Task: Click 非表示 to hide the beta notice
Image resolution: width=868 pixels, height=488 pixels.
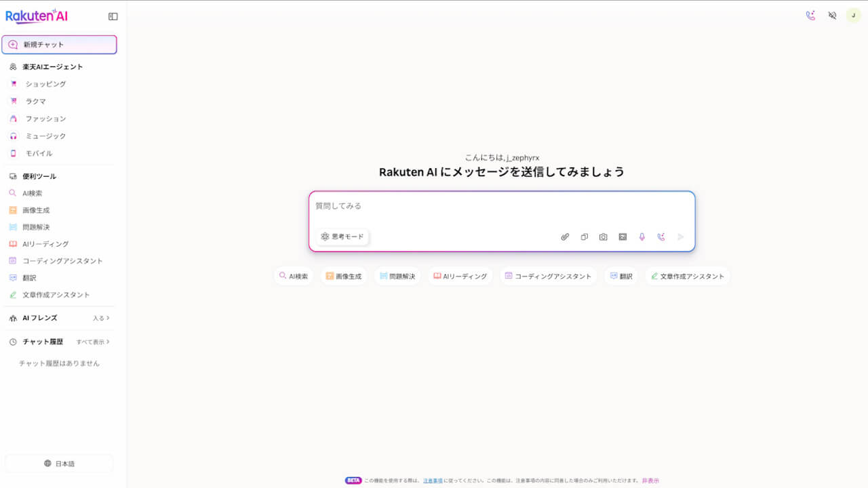Action: (x=650, y=481)
